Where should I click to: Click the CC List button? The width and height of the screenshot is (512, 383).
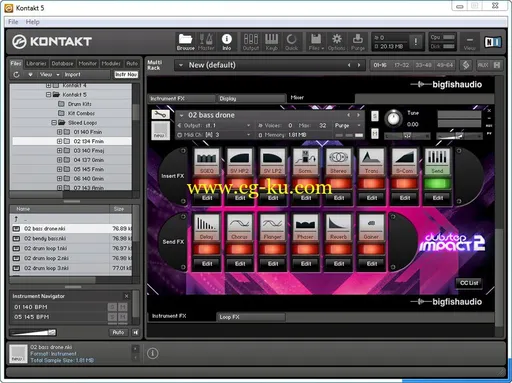[x=469, y=283]
